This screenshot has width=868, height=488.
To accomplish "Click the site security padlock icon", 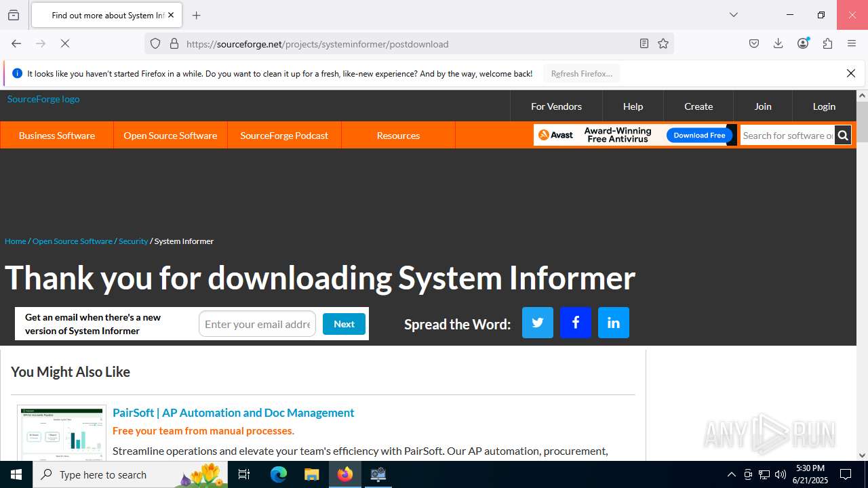I will [174, 43].
